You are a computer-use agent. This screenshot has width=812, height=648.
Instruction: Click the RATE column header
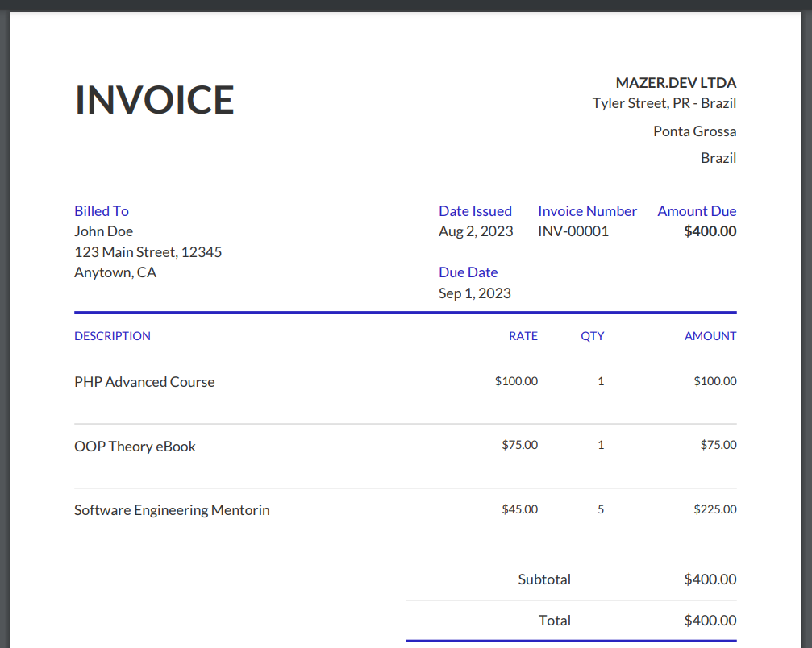tap(523, 336)
